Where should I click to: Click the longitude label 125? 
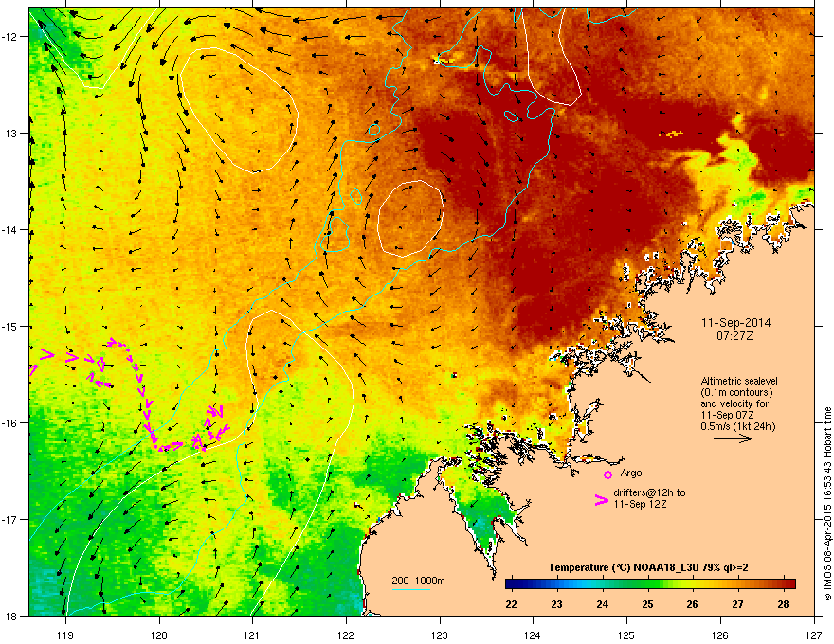tap(626, 635)
